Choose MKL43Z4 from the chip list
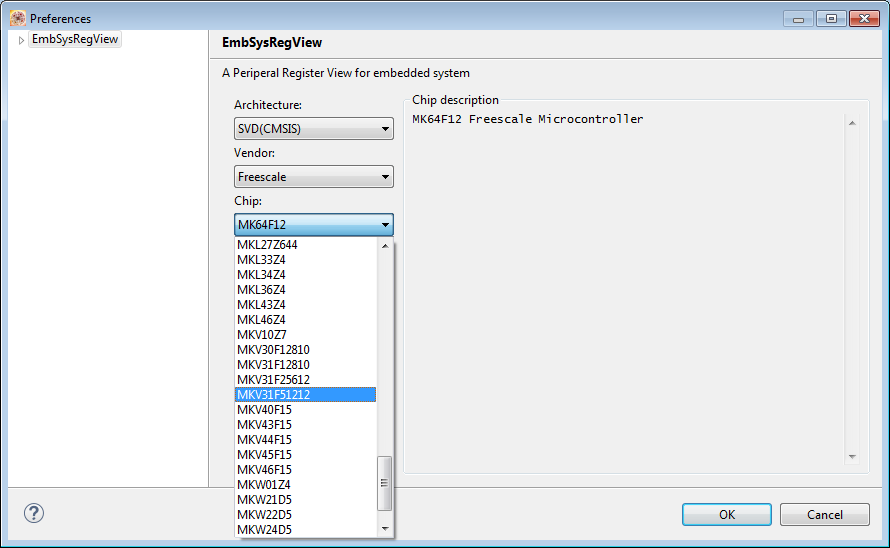The height and width of the screenshot is (548, 890). click(305, 305)
